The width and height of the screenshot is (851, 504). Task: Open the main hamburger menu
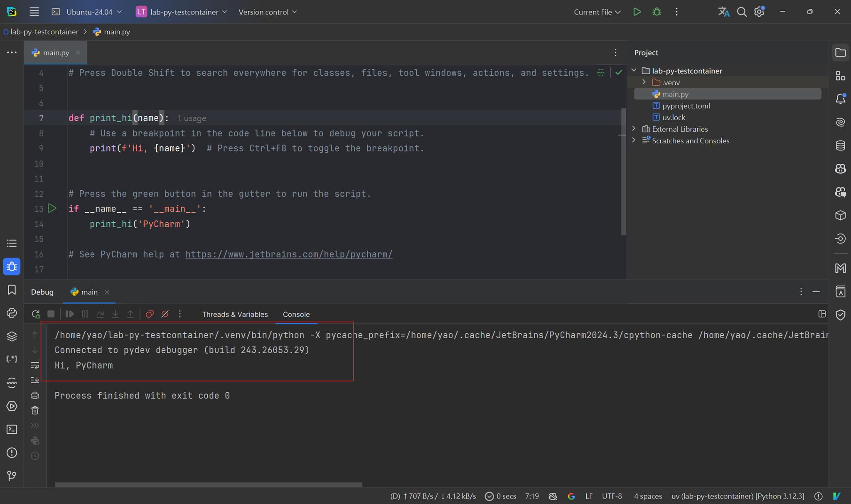tap(34, 12)
